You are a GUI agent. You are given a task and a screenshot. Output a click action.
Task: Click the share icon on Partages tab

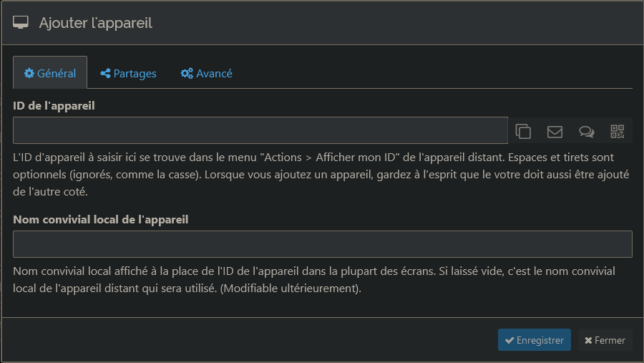tap(105, 73)
